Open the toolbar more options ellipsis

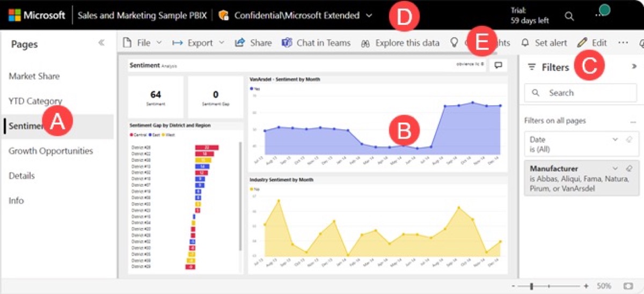(x=623, y=42)
